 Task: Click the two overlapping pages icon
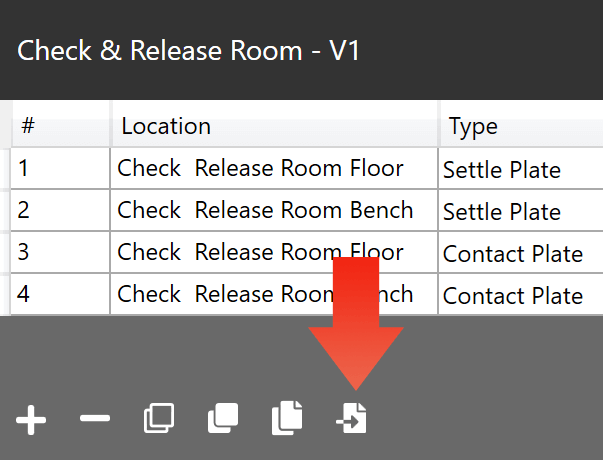(287, 419)
